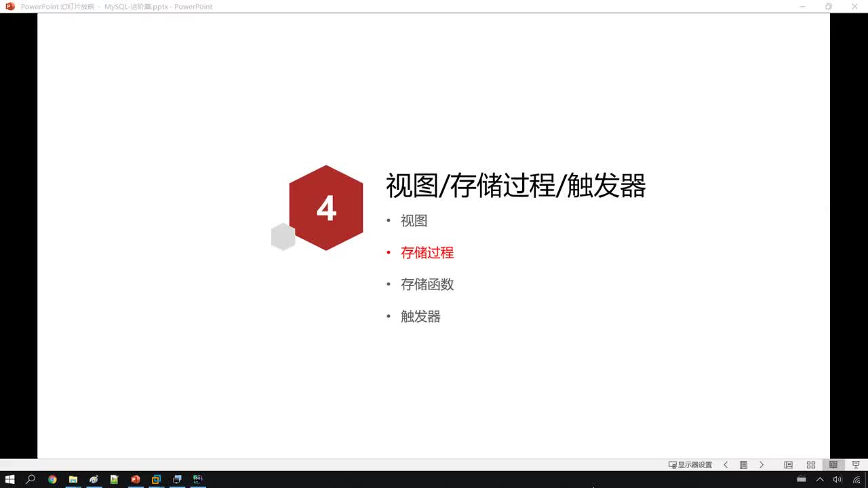Open the keyboard input indicator in tray
The image size is (868, 488).
pyautogui.click(x=802, y=479)
